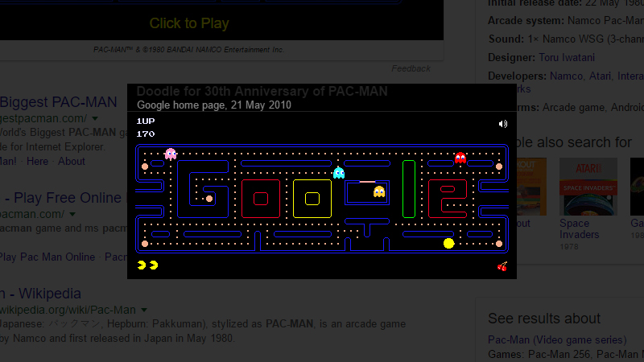Click the pink ghost Pinky
The image size is (644, 362).
click(x=171, y=154)
